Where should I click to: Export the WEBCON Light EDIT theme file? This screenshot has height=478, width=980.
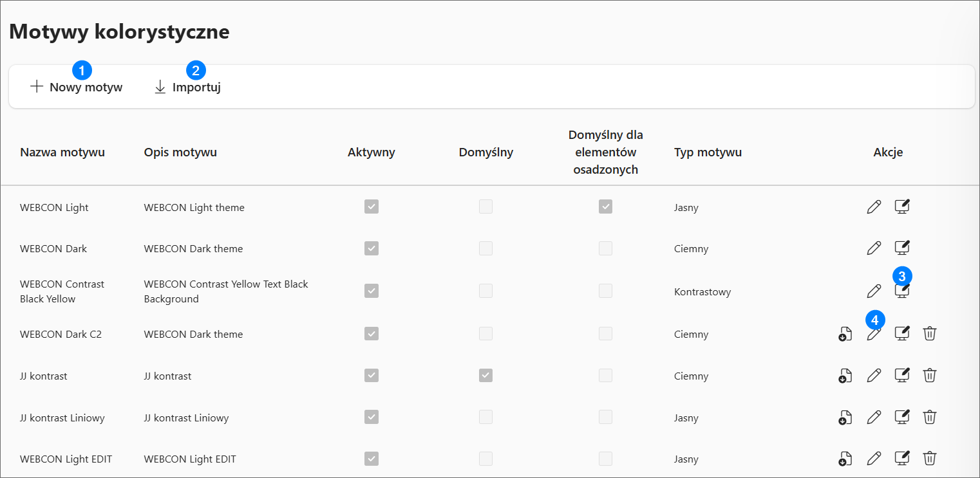pos(845,459)
